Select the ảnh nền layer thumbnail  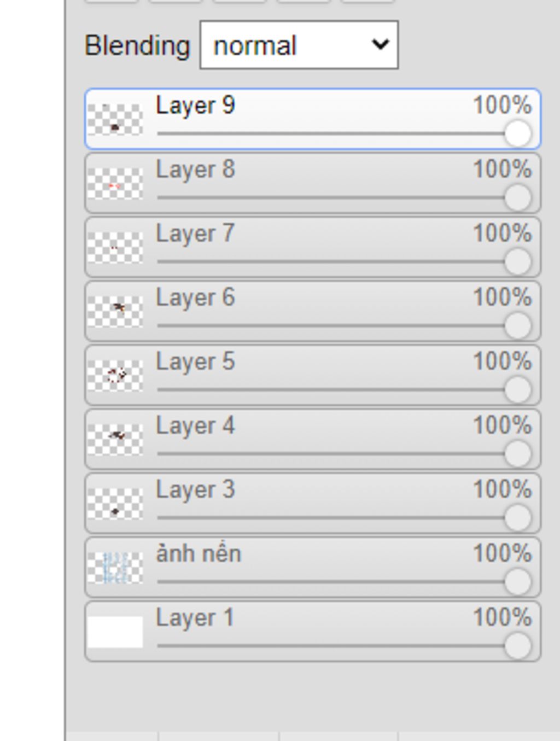pyautogui.click(x=115, y=568)
